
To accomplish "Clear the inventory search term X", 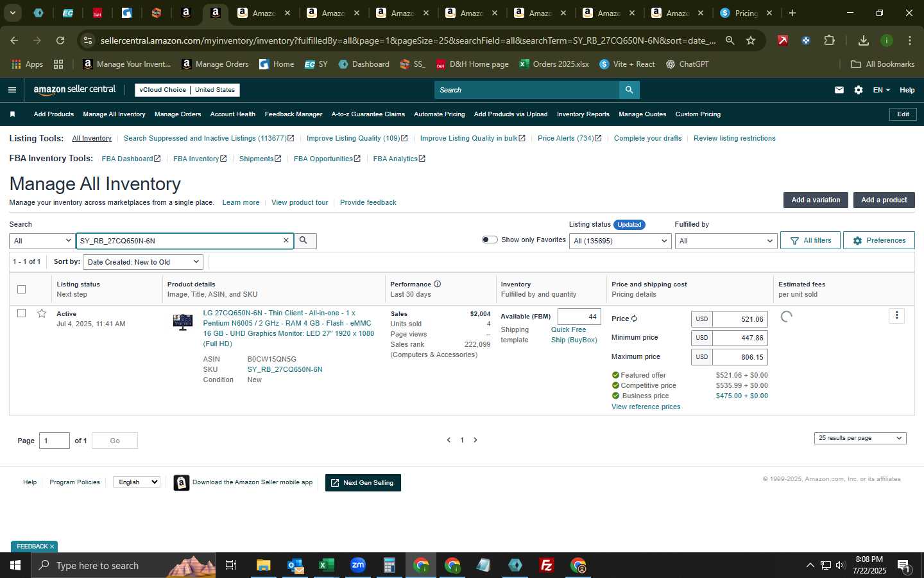I will tap(286, 240).
